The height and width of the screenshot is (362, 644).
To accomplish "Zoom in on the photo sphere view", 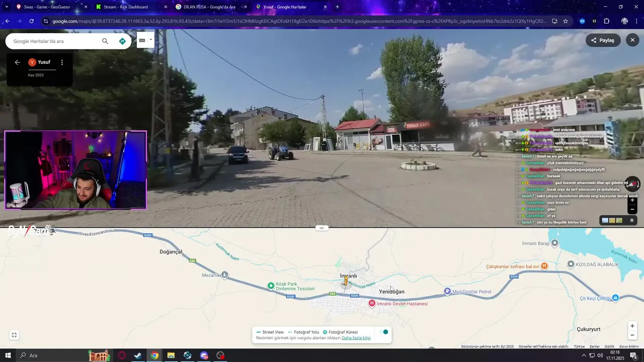I will tap(632, 200).
